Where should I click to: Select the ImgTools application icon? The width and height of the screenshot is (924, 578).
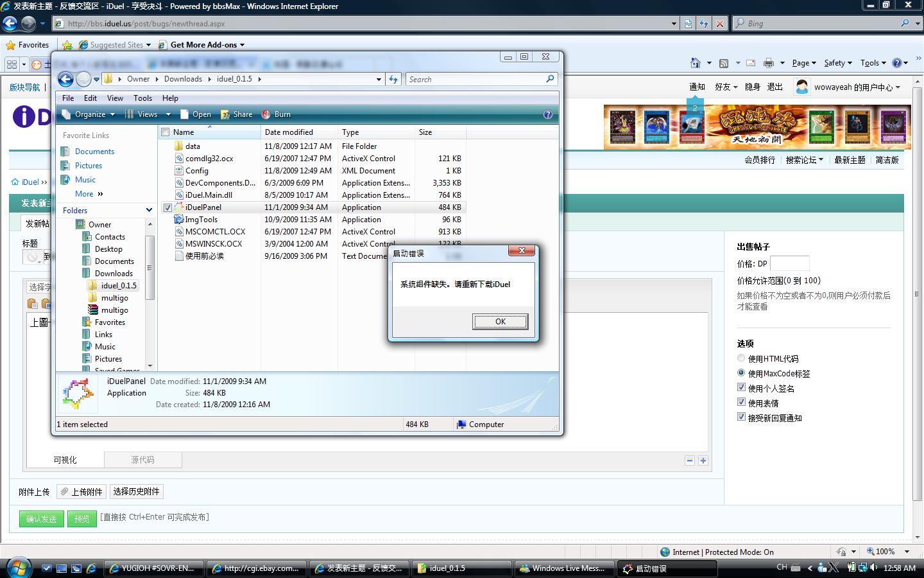click(179, 219)
